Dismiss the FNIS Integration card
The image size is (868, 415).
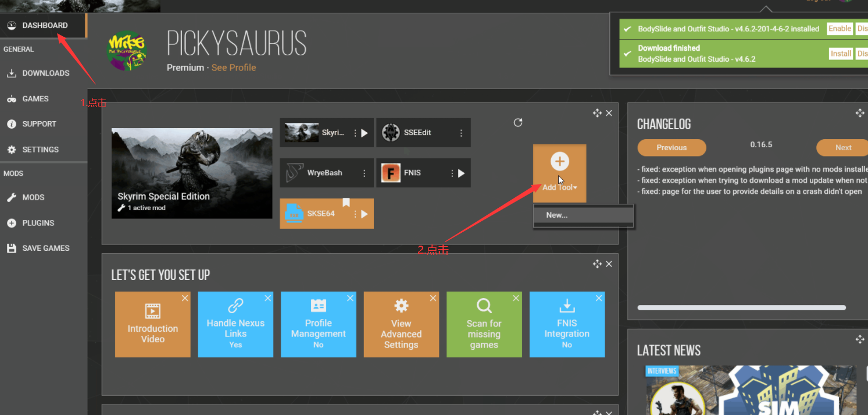(x=599, y=298)
